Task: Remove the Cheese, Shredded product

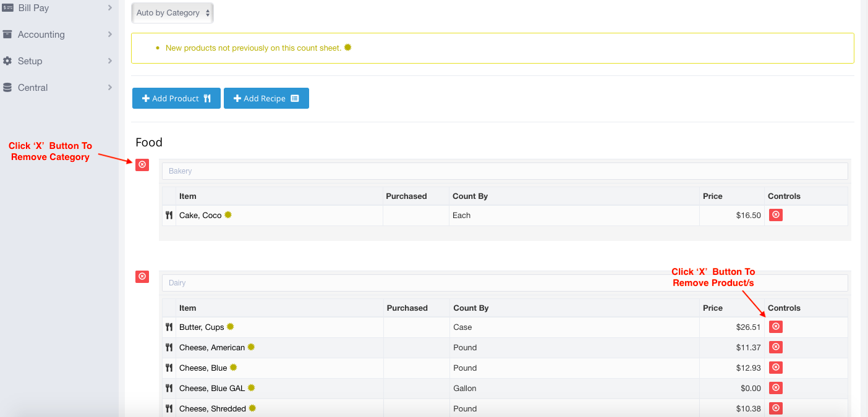Action: click(776, 408)
